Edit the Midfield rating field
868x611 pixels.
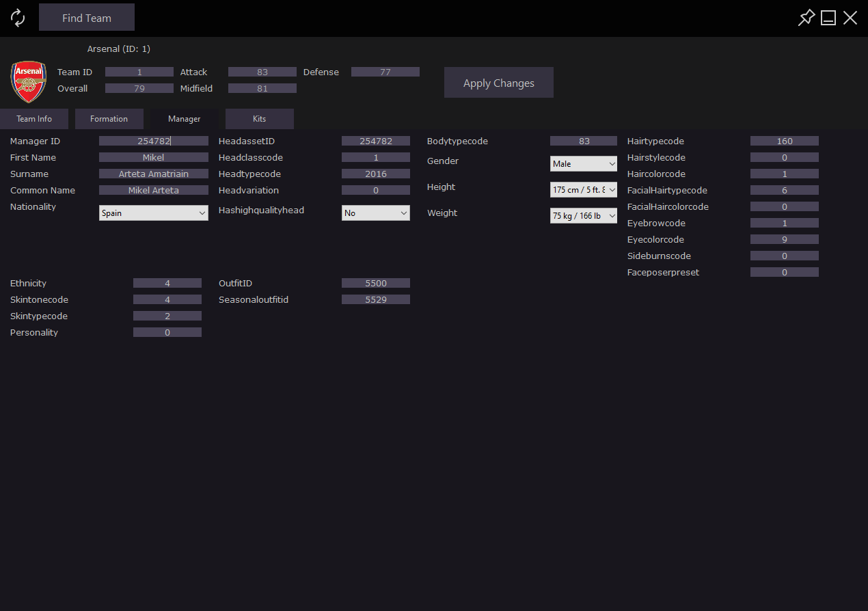point(262,88)
